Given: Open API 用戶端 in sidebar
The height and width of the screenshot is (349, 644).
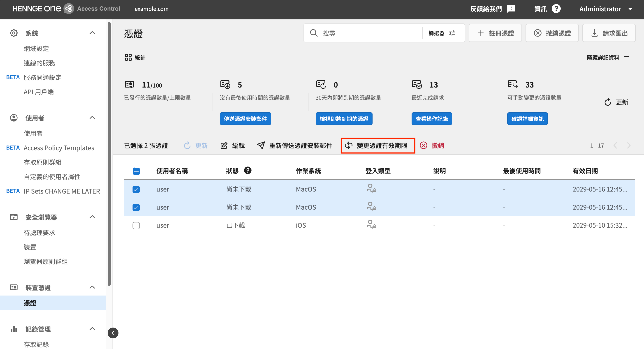Looking at the screenshot, I should (x=39, y=92).
